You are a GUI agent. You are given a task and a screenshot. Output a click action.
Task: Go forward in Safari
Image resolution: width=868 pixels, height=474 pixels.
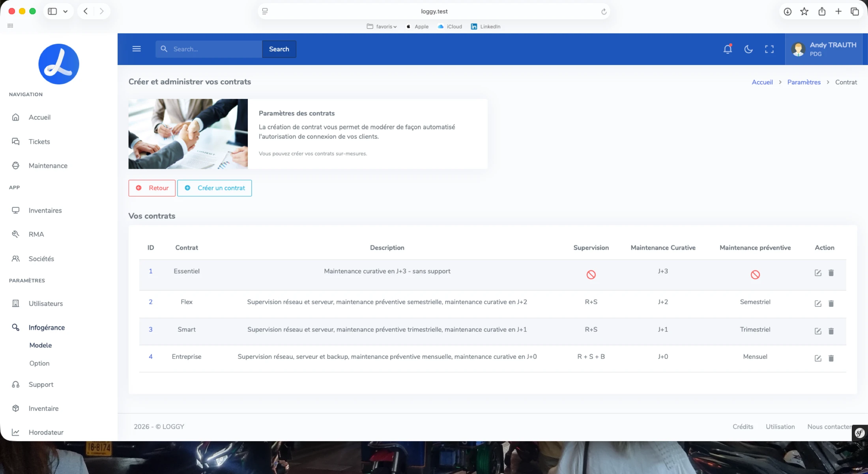click(x=102, y=11)
